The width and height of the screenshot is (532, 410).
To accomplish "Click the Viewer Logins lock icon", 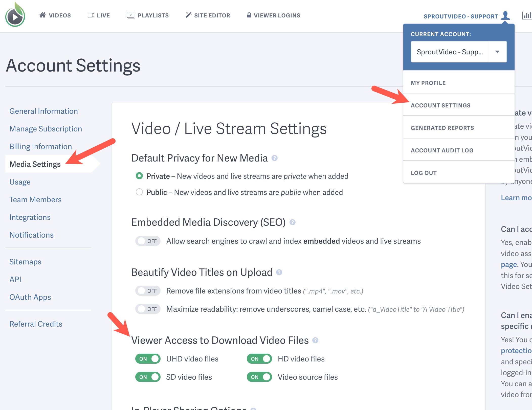I will (x=249, y=15).
